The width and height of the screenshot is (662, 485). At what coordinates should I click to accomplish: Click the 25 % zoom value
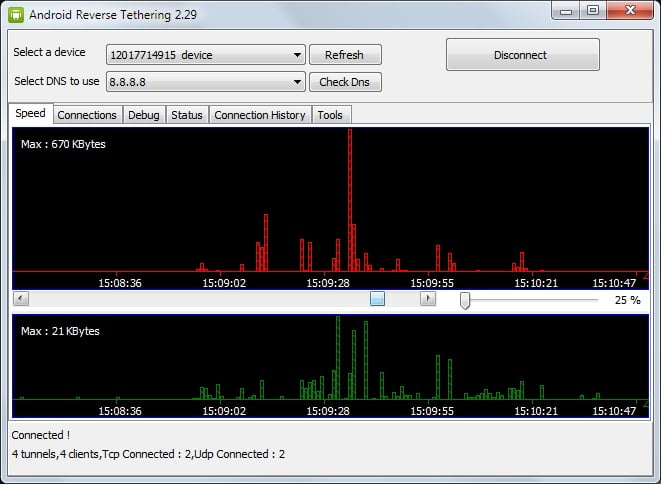pos(628,300)
